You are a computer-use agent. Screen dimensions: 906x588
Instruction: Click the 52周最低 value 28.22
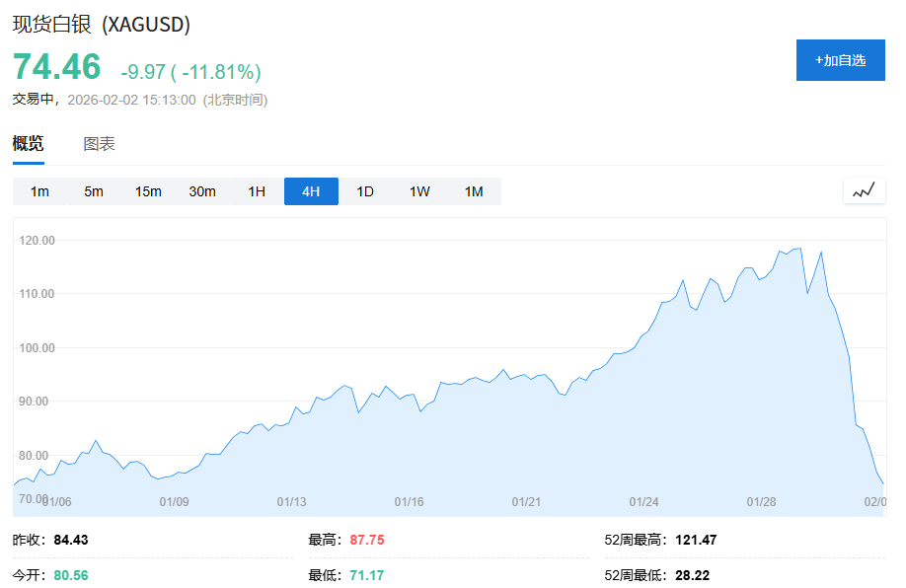click(692, 575)
